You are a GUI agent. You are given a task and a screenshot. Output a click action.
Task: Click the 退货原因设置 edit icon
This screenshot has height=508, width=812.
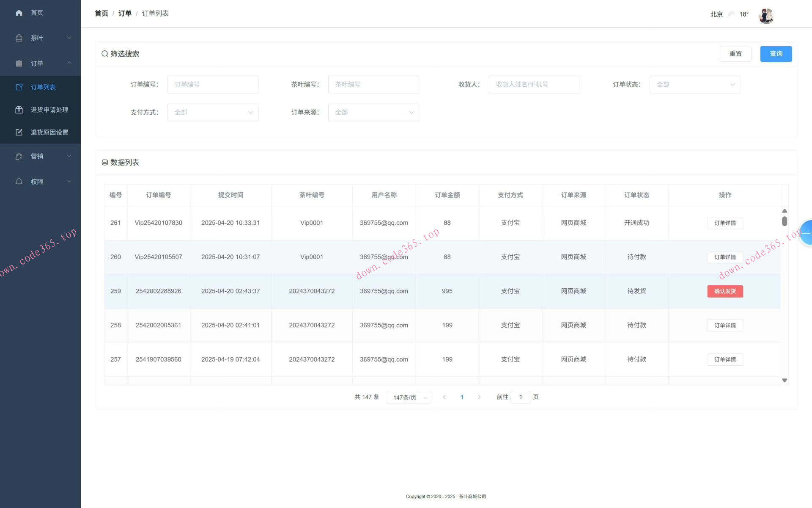(x=19, y=133)
